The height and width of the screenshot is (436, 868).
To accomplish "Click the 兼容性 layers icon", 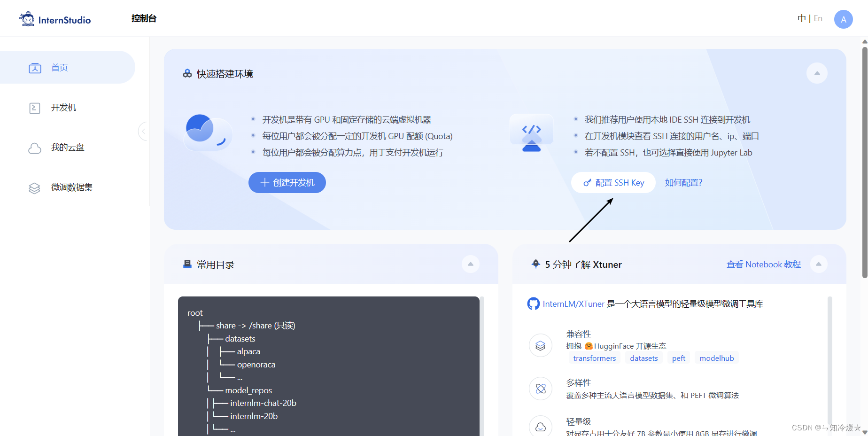I will (x=541, y=346).
